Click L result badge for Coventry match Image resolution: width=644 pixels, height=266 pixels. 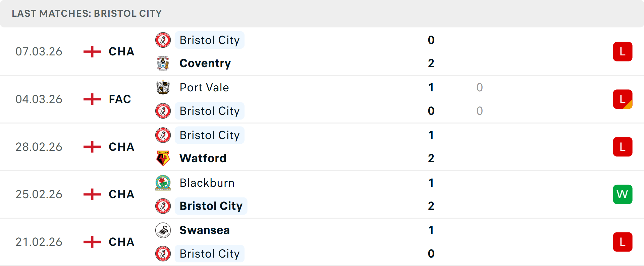[x=623, y=51]
